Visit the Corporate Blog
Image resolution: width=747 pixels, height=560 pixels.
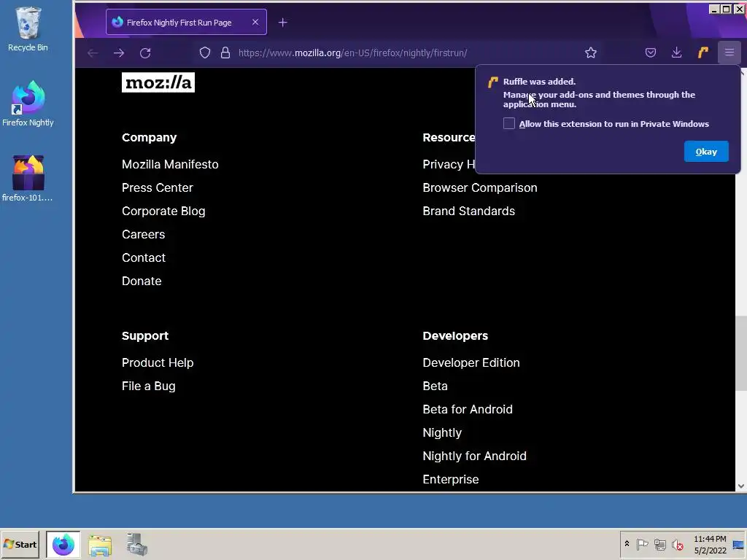(x=163, y=211)
